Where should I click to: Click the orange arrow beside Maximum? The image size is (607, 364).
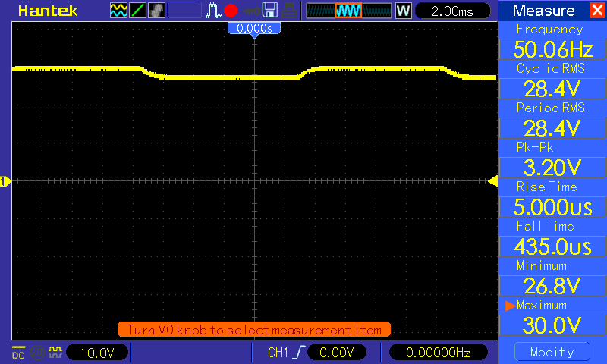510,306
